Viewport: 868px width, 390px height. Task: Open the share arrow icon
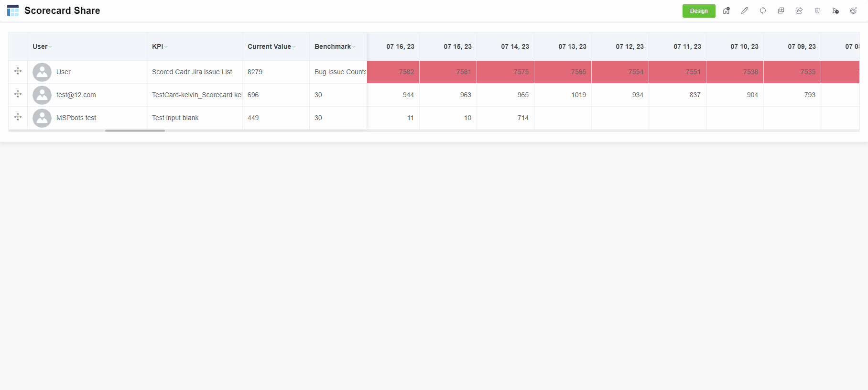799,11
